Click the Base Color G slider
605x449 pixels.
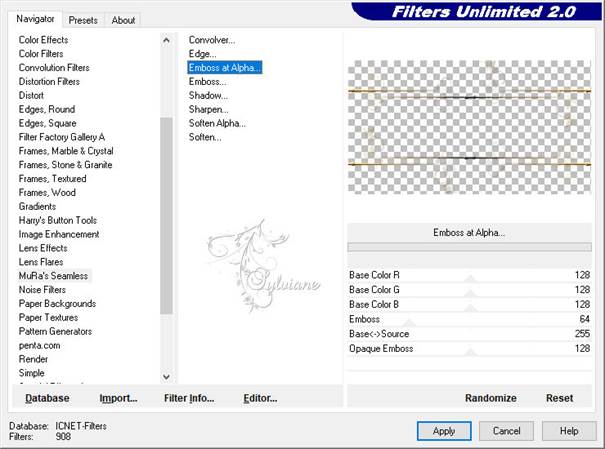[470, 290]
